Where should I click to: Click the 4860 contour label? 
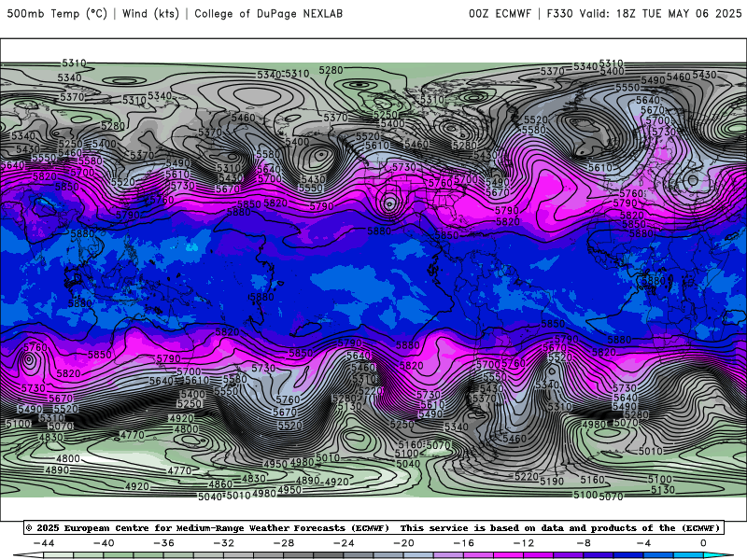point(220,484)
